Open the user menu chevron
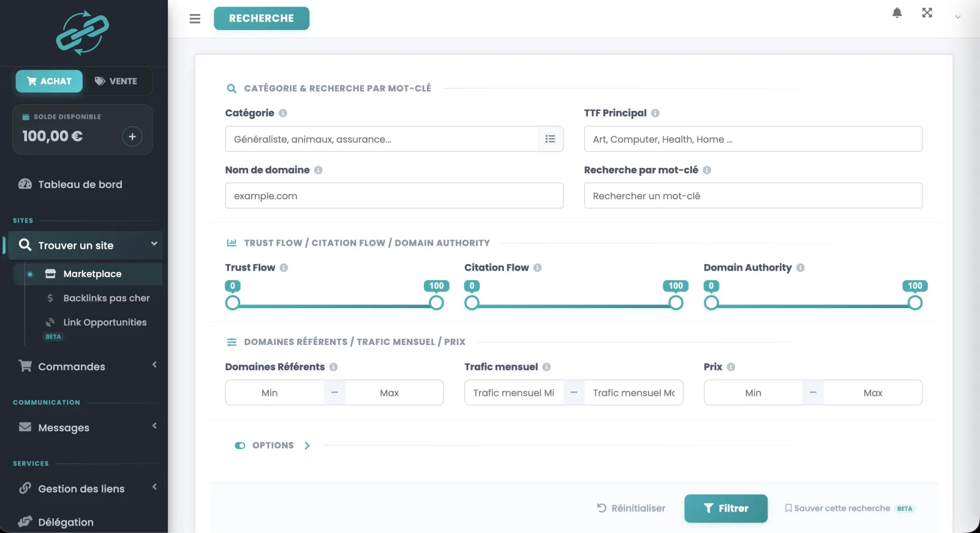Image resolution: width=980 pixels, height=533 pixels. (x=957, y=17)
